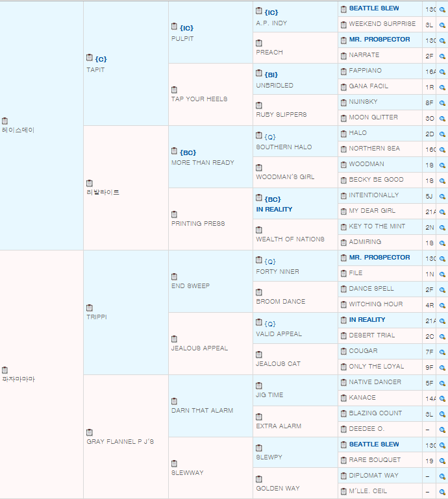Viewport: 448px width, 499px height.
Task: Click the clipboard icon above 리발라이트
Action: pos(90,183)
